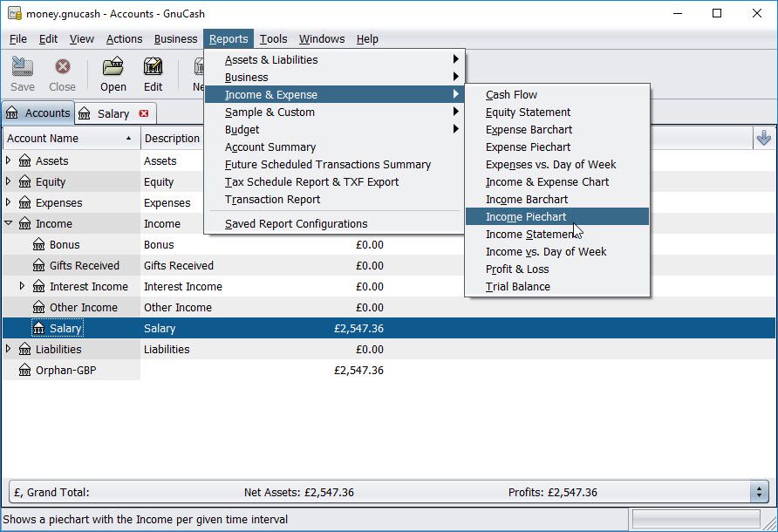778x532 pixels.
Task: Collapse the Income account tree
Action: 7,223
